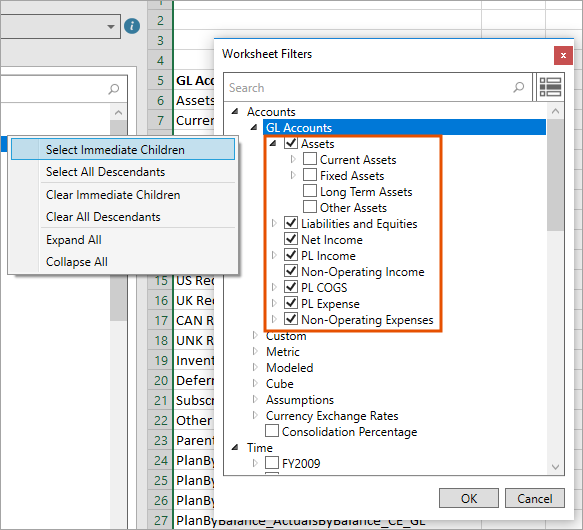
Task: Click the magnifier icon in left panel
Action: point(114,89)
